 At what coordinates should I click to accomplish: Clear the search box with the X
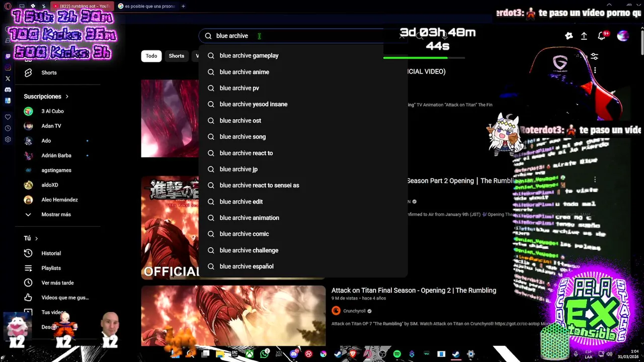[401, 36]
